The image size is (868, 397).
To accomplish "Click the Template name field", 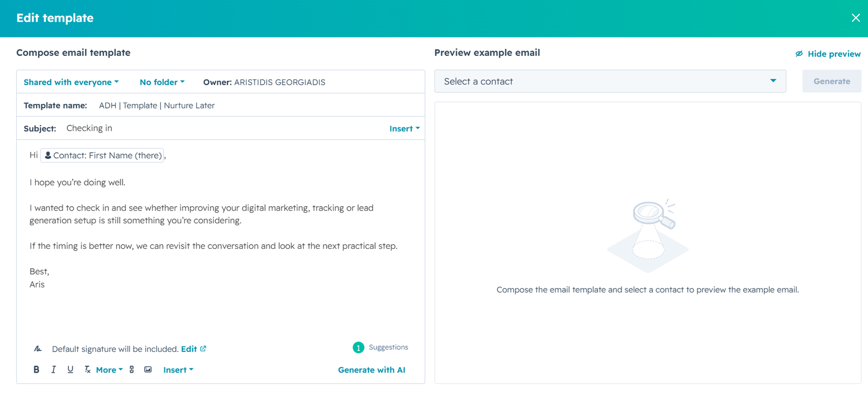I will click(220, 105).
